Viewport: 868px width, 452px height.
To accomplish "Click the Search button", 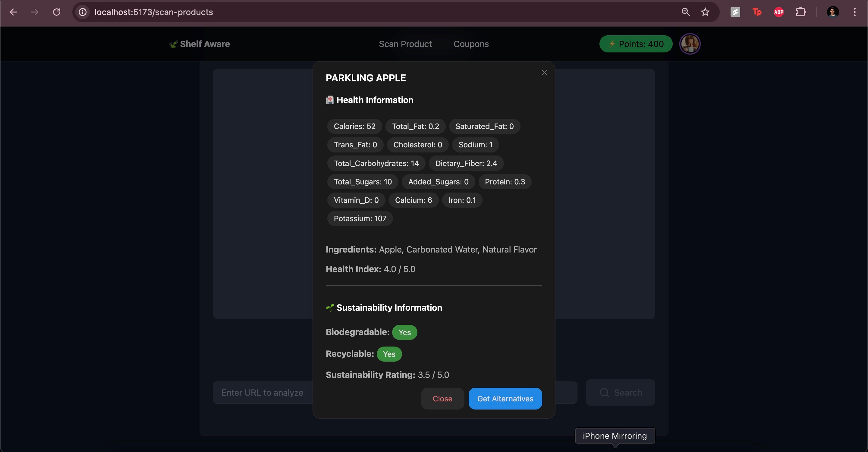I will (x=620, y=392).
